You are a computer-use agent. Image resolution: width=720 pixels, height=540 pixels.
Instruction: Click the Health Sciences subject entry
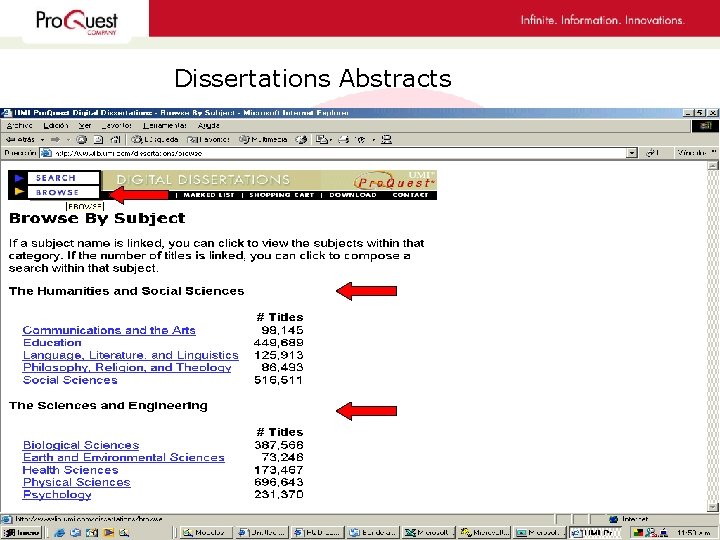(x=70, y=470)
